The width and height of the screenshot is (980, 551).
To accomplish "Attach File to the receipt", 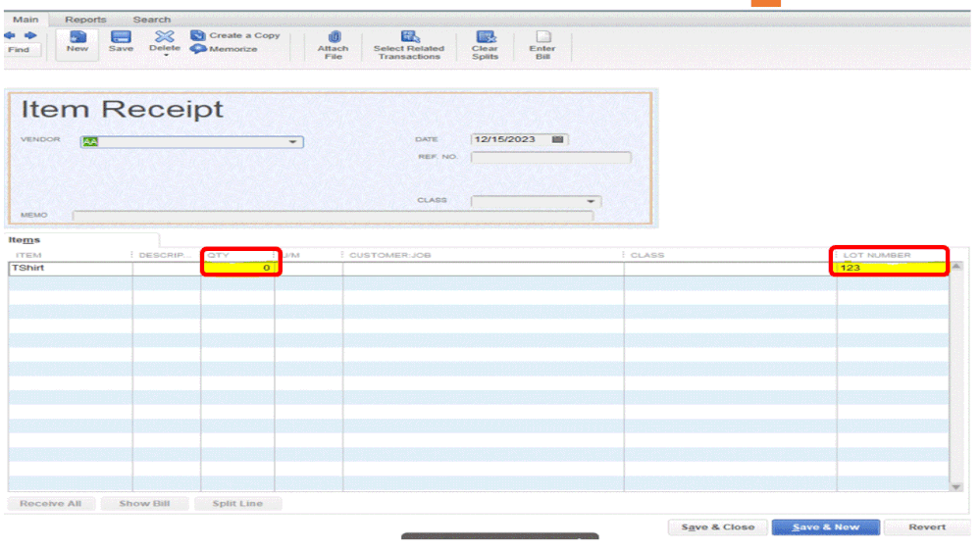I will point(333,46).
